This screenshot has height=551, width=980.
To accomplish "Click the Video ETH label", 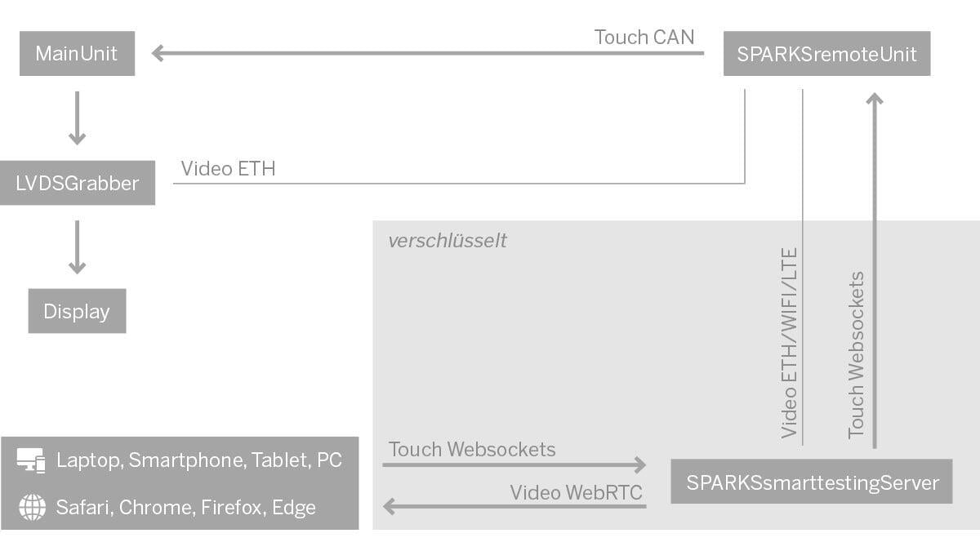I will tap(228, 168).
